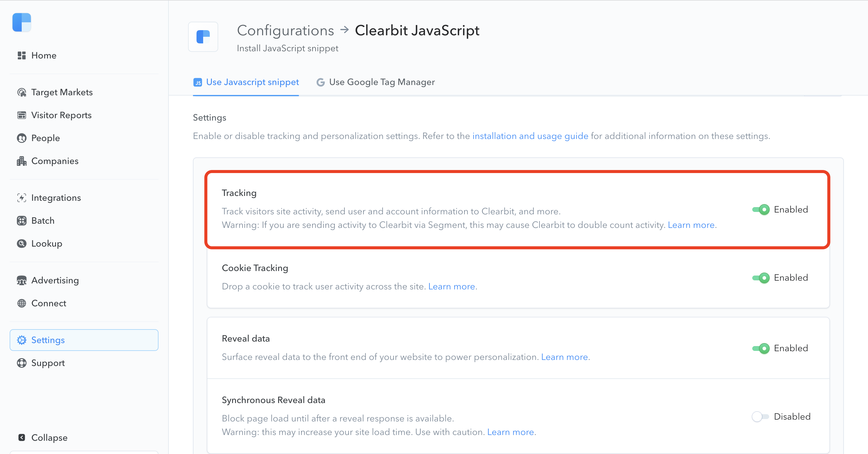
Task: Click the Companies building icon
Action: pos(22,161)
